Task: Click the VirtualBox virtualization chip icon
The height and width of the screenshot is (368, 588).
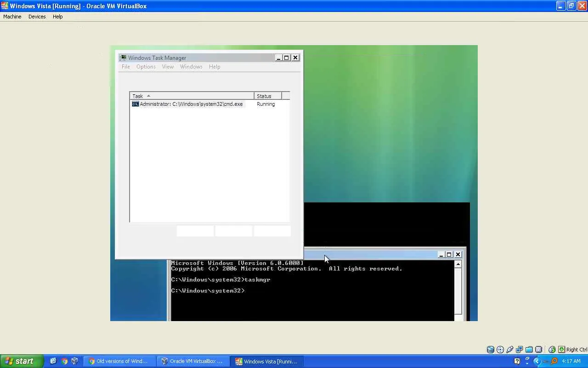Action: pyautogui.click(x=539, y=350)
